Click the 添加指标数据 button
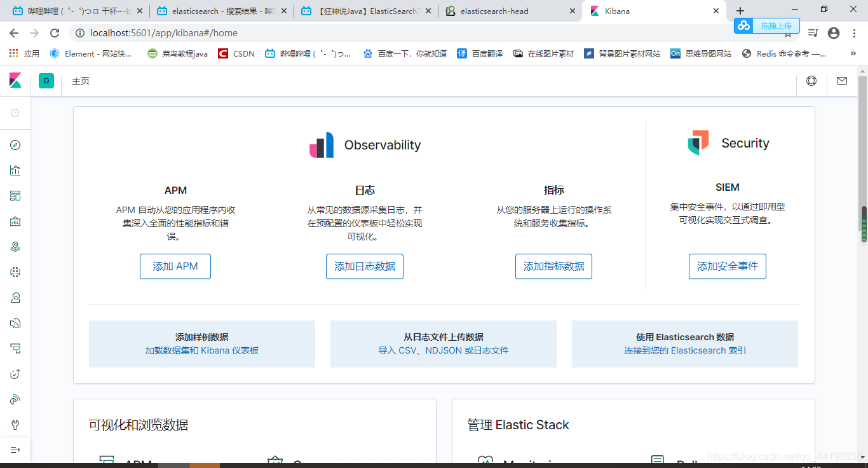The width and height of the screenshot is (868, 468). 553,266
